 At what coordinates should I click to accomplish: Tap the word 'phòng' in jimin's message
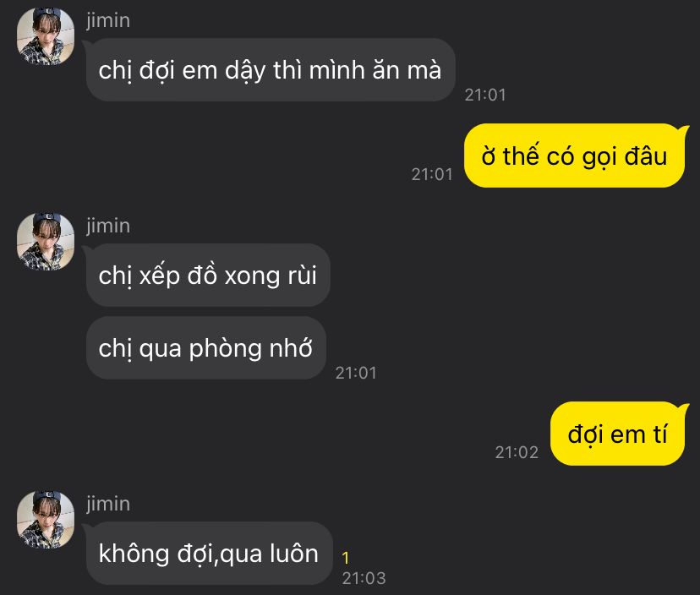(x=225, y=348)
